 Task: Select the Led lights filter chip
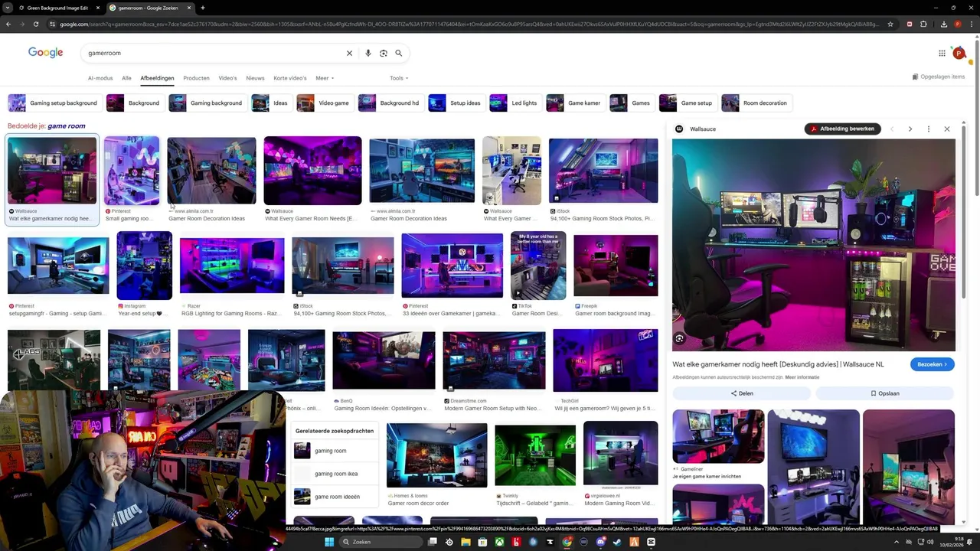514,103
